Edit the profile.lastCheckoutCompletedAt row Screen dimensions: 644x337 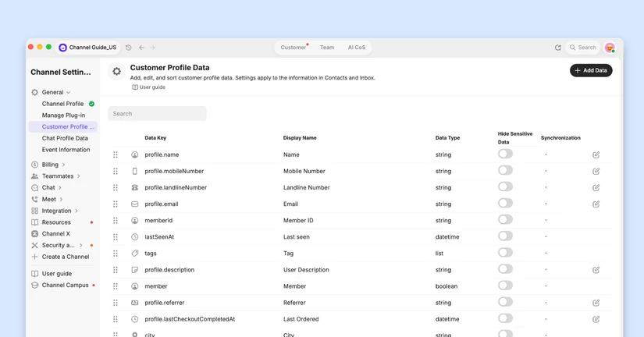click(596, 319)
